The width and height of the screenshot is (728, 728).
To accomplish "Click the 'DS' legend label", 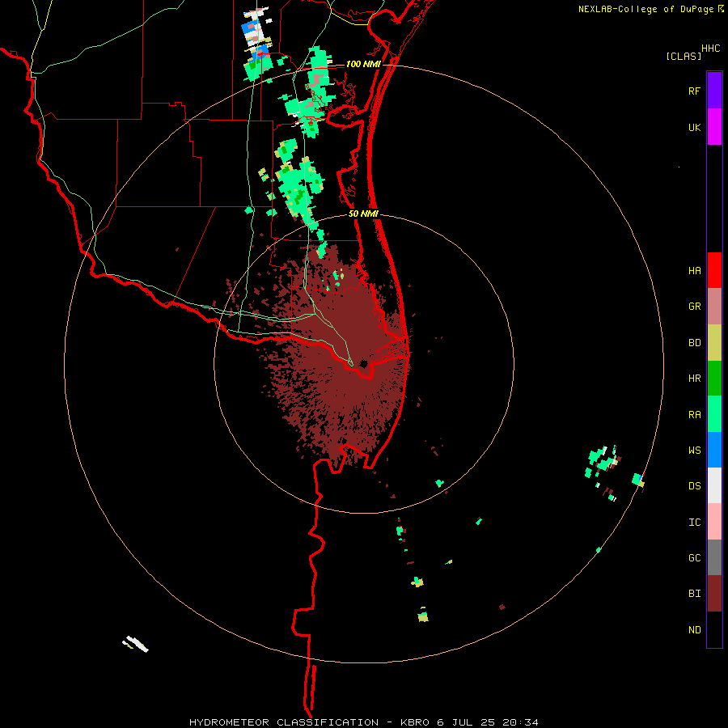I will pos(694,486).
